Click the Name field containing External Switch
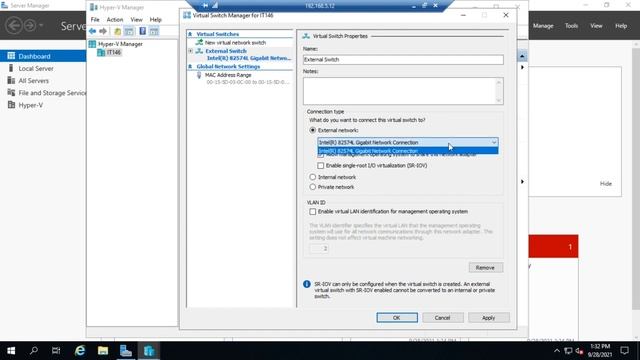The image size is (640, 360). 403,60
